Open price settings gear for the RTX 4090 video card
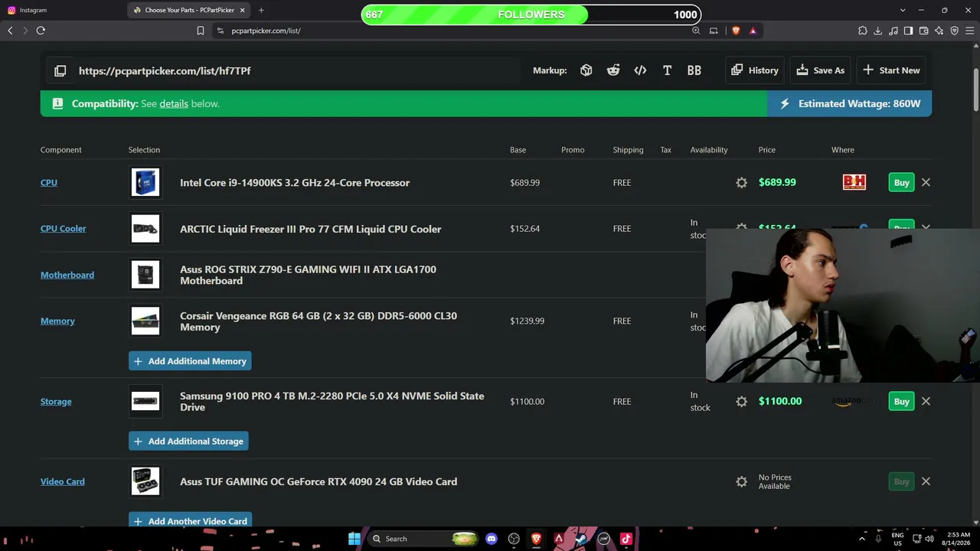Image resolution: width=980 pixels, height=551 pixels. (x=741, y=482)
